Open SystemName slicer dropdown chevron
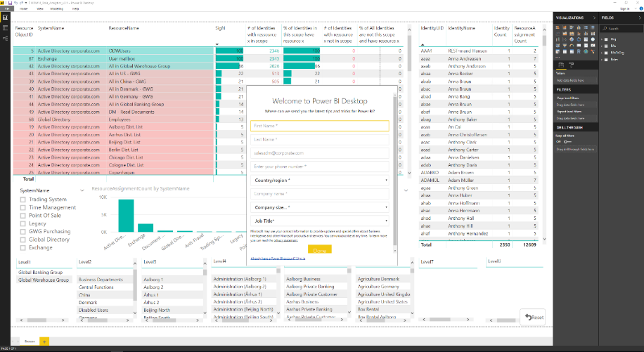644x352 pixels. coord(82,190)
